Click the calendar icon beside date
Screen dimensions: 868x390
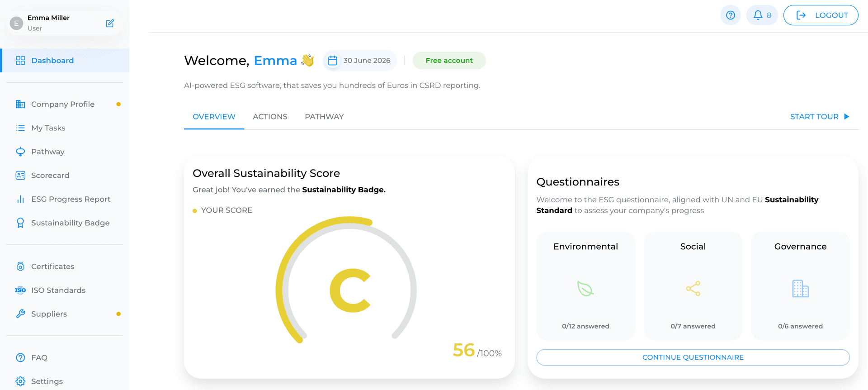click(333, 61)
